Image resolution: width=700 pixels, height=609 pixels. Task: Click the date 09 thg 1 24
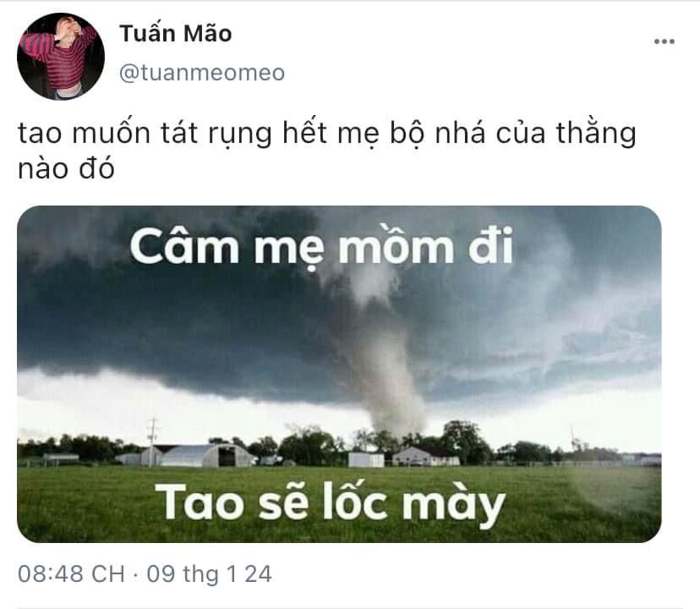point(210,574)
